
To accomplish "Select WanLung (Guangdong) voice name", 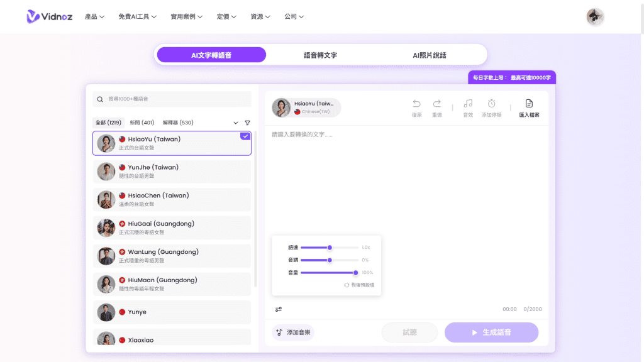I will (163, 252).
